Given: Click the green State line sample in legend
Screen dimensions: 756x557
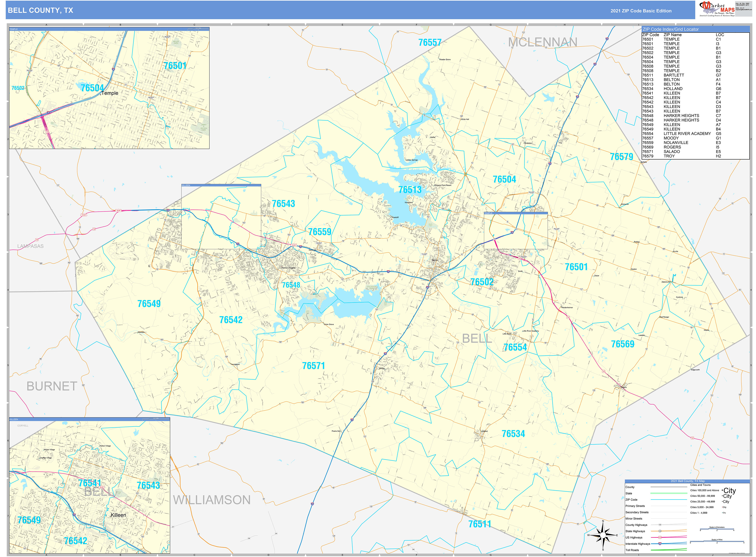Looking at the screenshot, I should 669,493.
